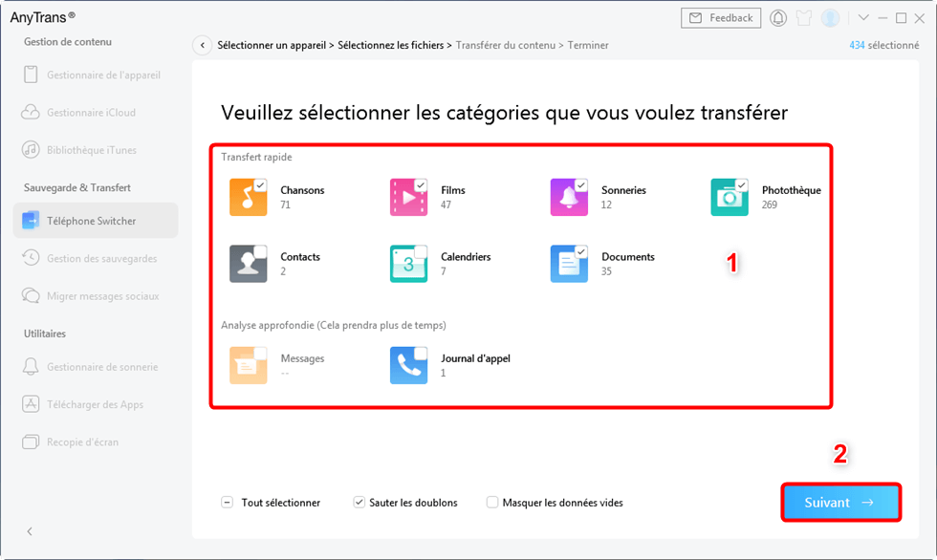Click the back arrow above the breadcrumb
The height and width of the screenshot is (560, 937).
click(x=202, y=45)
